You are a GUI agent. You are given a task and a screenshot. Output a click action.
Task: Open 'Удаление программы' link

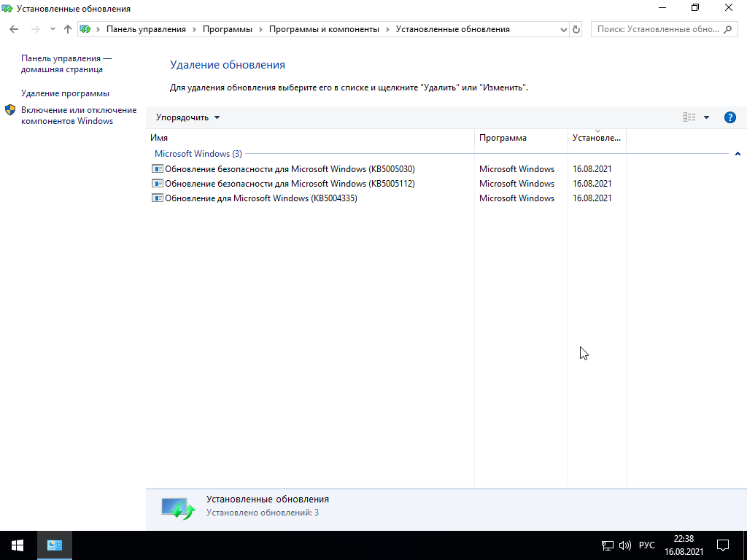65,93
